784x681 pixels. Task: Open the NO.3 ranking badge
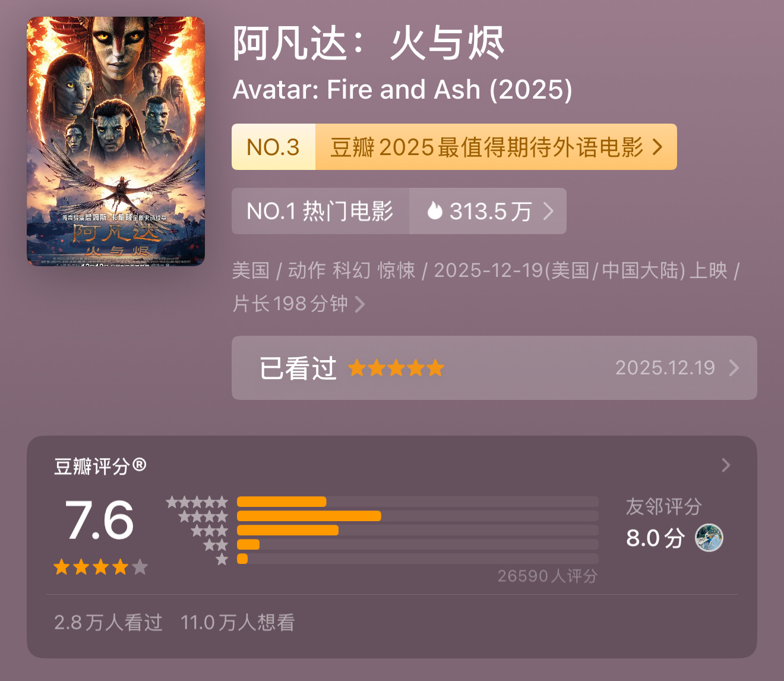tap(273, 147)
